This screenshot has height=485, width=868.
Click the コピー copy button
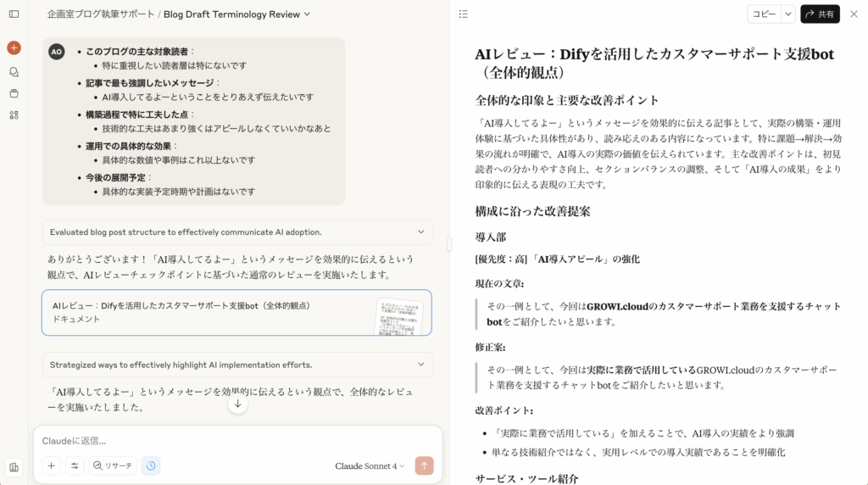[764, 14]
